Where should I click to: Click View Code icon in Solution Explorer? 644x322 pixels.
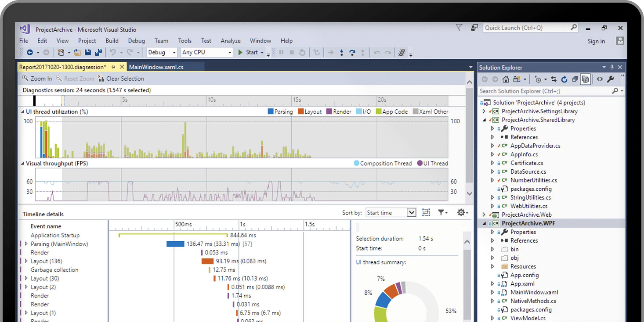click(x=600, y=79)
